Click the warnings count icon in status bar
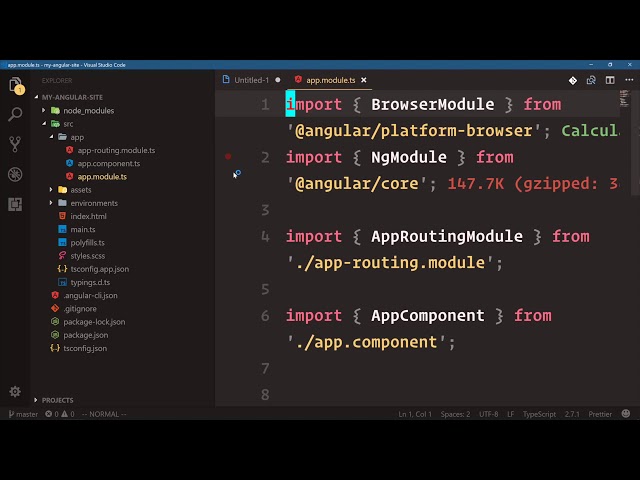 coord(68,414)
